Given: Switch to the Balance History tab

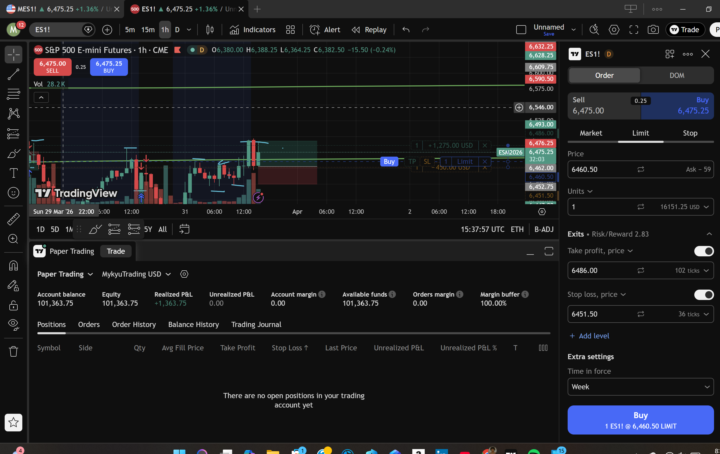Looking at the screenshot, I should click(x=193, y=325).
